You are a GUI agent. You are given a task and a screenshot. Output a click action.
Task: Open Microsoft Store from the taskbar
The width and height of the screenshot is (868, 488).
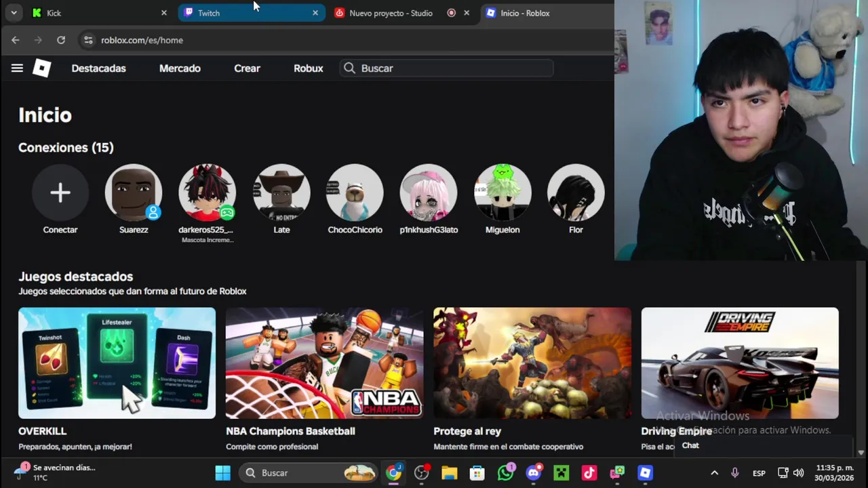click(477, 473)
